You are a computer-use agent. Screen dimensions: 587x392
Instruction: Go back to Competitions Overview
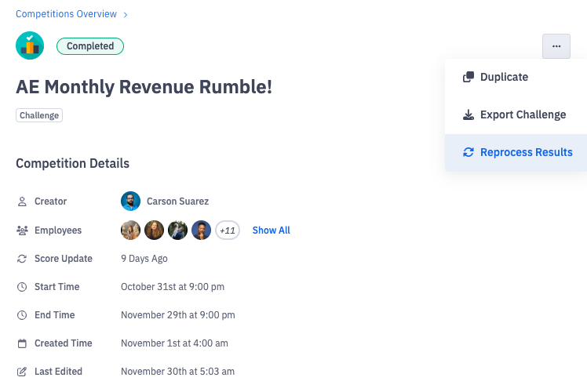pos(66,14)
